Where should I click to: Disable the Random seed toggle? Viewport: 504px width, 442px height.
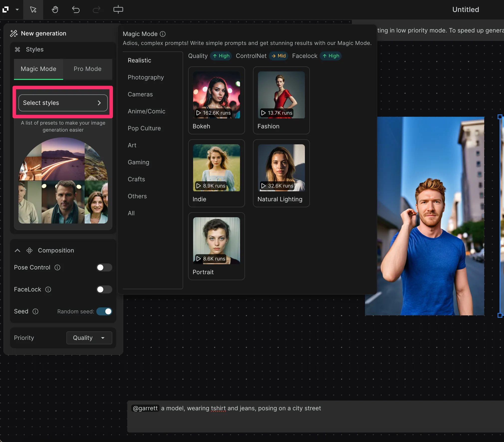pos(104,311)
